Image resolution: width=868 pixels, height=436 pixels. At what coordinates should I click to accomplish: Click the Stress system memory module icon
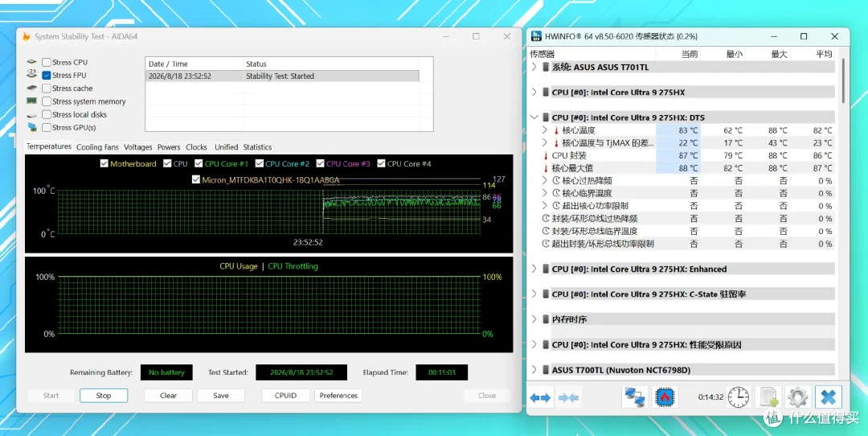(x=32, y=101)
